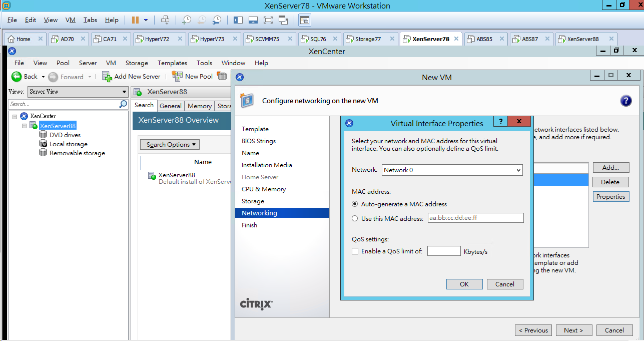This screenshot has height=341, width=644.
Task: Open the Back button history dropdown arrow
Action: [x=43, y=77]
